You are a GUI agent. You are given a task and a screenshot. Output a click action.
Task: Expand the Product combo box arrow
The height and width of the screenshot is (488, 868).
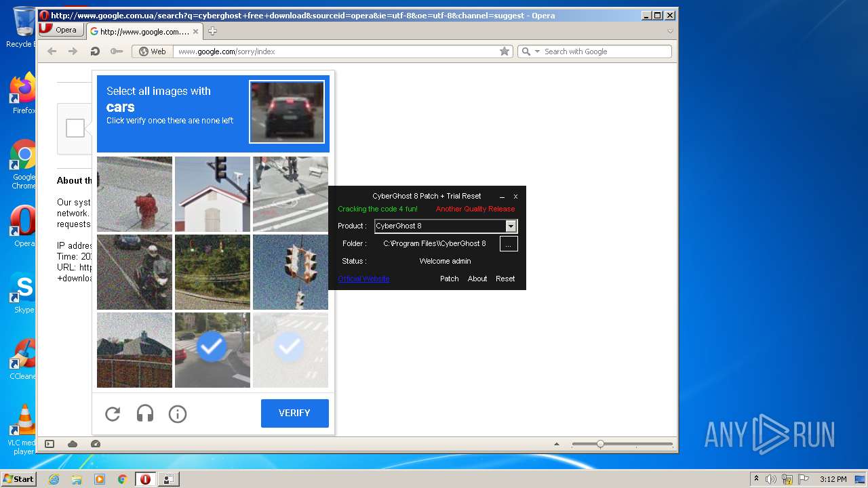click(511, 226)
